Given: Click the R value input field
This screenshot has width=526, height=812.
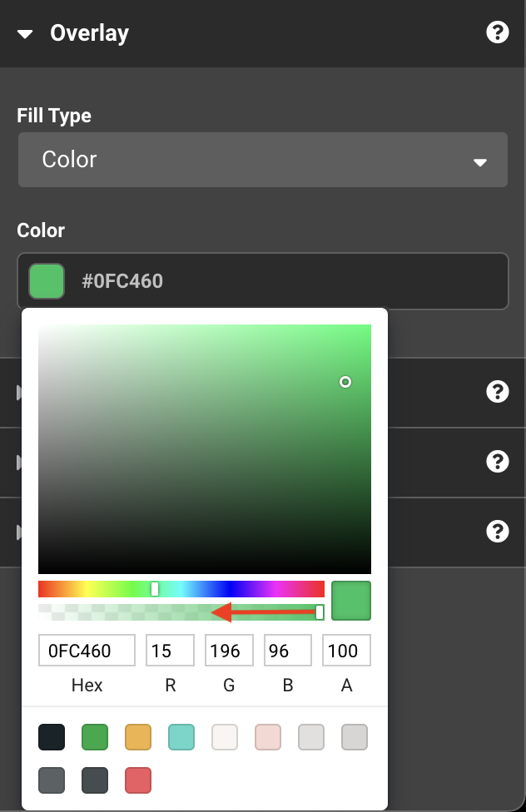Looking at the screenshot, I should click(170, 651).
